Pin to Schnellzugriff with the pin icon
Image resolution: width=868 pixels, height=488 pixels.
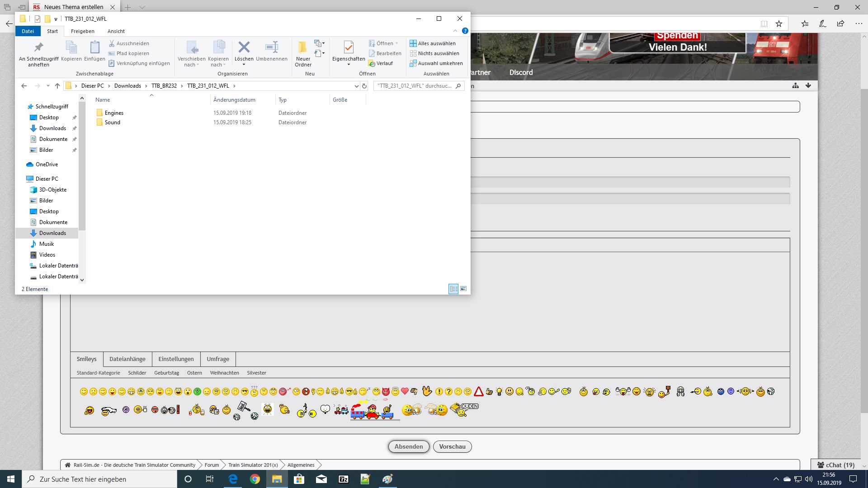click(38, 47)
